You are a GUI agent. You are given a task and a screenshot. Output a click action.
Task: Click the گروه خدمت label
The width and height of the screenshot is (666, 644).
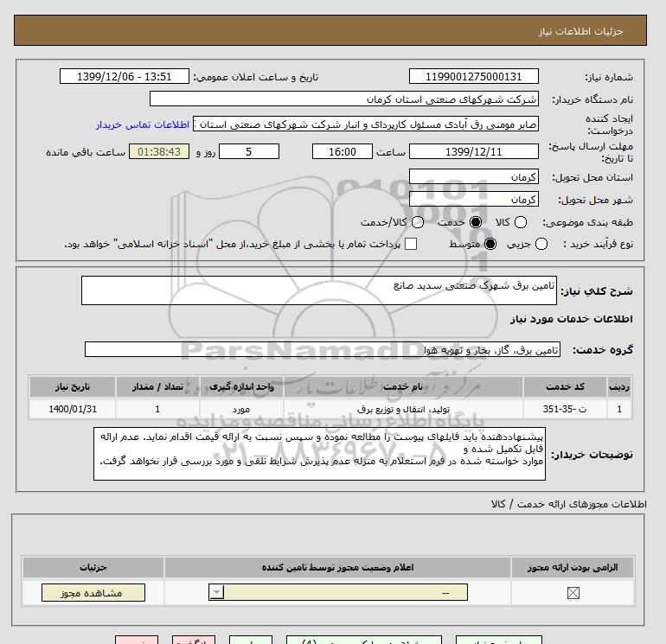point(603,350)
